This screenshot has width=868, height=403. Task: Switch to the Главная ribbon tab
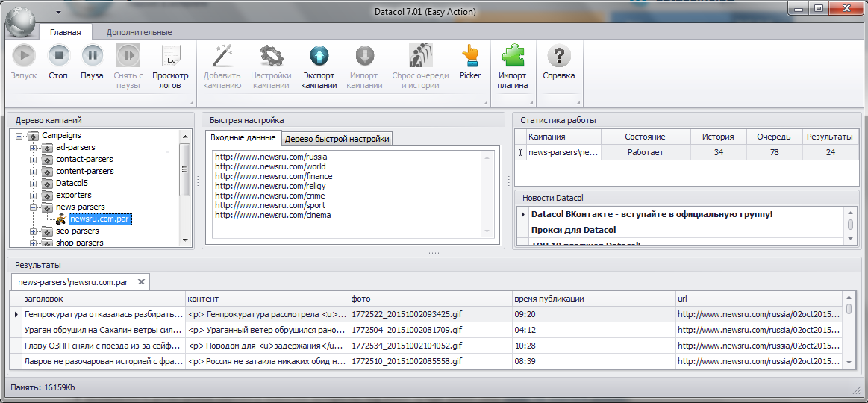click(66, 32)
